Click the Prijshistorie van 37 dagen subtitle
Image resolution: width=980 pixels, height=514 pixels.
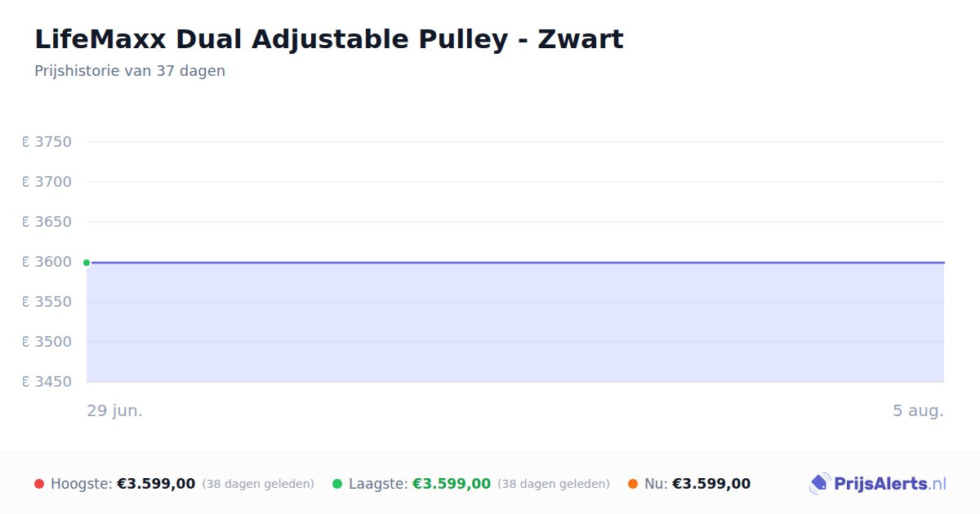tap(130, 71)
